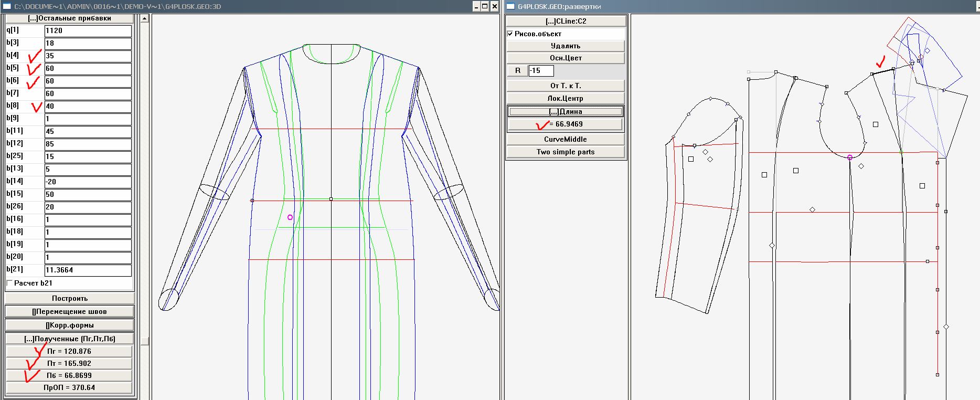Click the развертки window title icon
The image size is (980, 400).
[510, 6]
